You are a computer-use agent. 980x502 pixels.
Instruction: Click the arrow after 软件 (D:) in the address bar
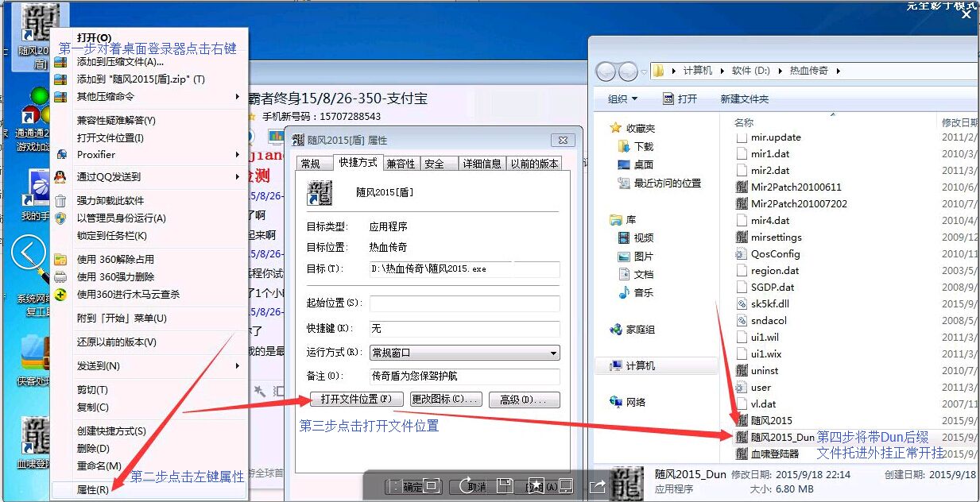[779, 71]
